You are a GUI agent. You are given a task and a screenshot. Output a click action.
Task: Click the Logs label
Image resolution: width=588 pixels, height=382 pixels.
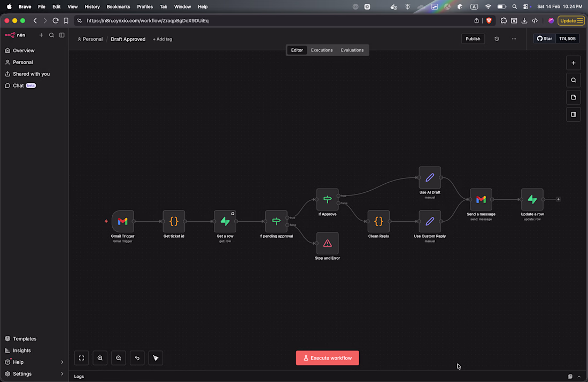tap(79, 376)
